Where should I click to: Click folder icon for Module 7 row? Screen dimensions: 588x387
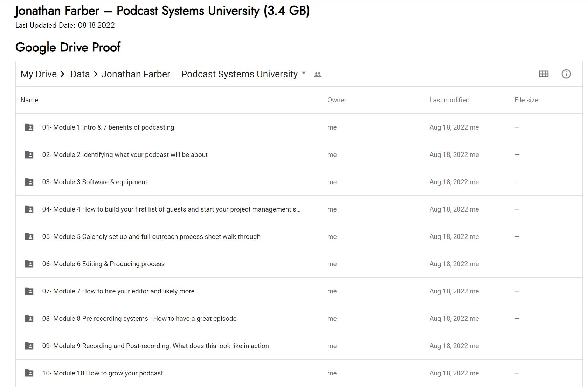(29, 291)
